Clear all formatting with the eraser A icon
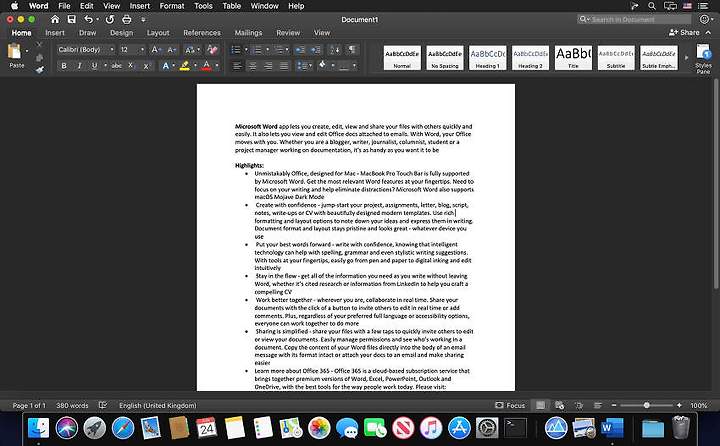The image size is (720, 446). pos(212,50)
